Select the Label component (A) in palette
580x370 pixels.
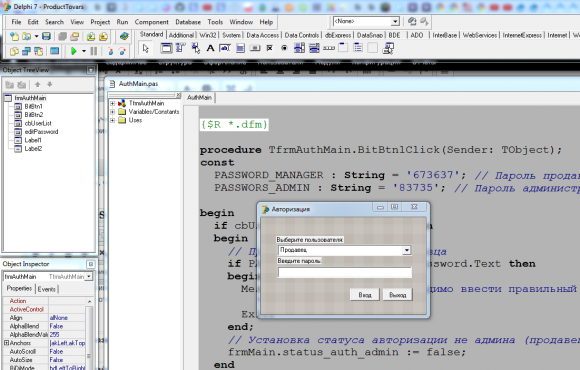click(x=210, y=48)
